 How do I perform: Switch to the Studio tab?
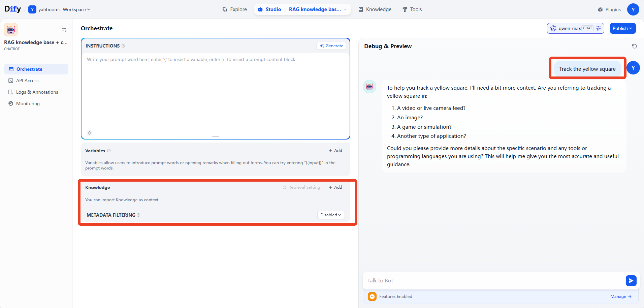[x=269, y=9]
